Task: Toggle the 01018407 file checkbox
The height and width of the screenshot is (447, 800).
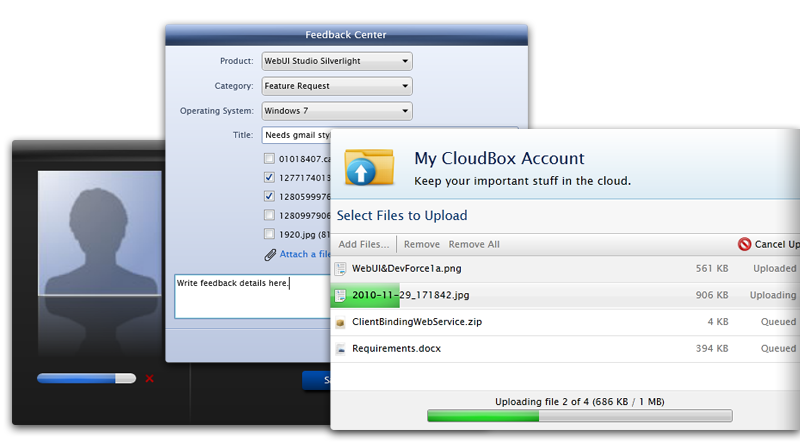Action: coord(269,159)
